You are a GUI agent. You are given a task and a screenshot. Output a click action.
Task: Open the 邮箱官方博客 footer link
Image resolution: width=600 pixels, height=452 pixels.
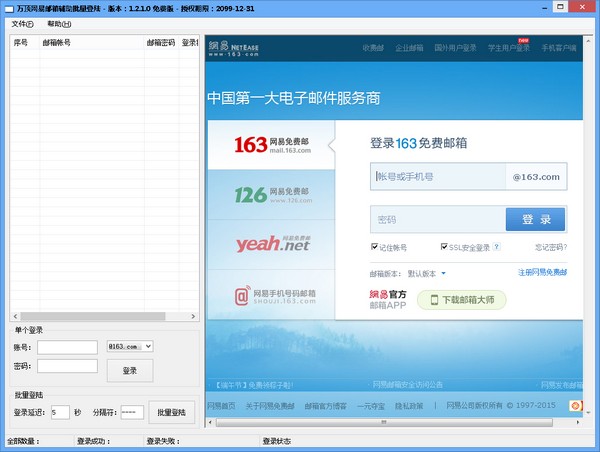tap(326, 406)
